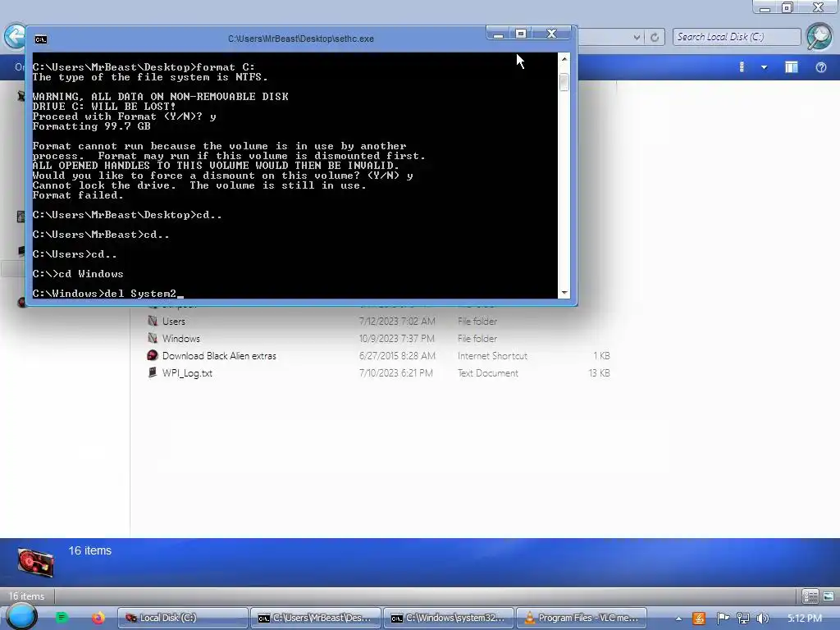
Task: Click the magnifying glass search icon
Action: [x=819, y=37]
